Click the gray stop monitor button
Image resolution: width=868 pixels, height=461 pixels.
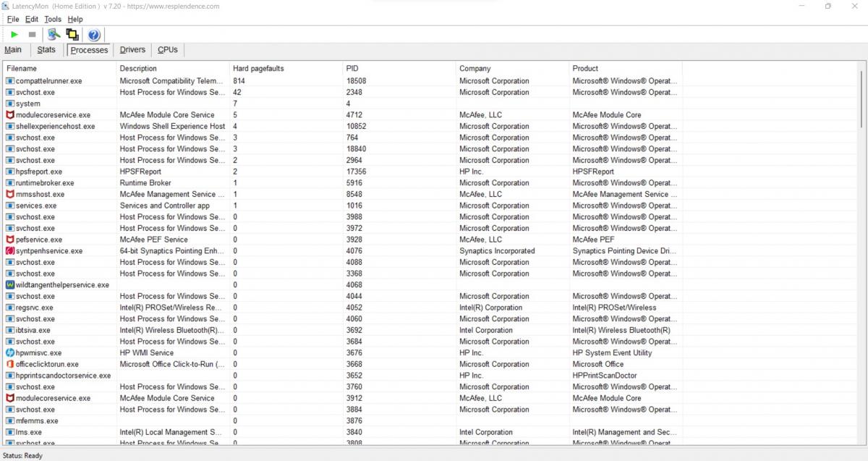(32, 34)
